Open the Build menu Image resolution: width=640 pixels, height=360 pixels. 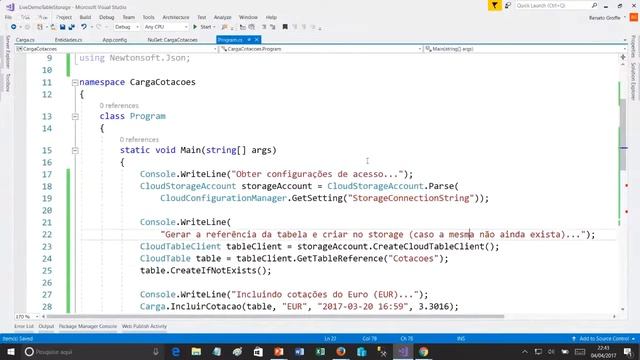[x=85, y=17]
